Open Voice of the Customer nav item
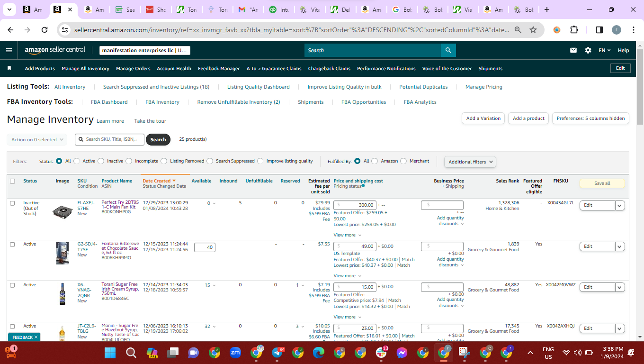The height and width of the screenshot is (364, 644). point(447,69)
